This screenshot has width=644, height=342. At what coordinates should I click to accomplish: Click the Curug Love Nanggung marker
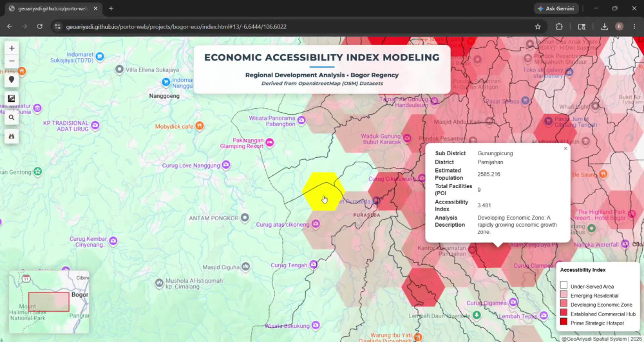226,165
